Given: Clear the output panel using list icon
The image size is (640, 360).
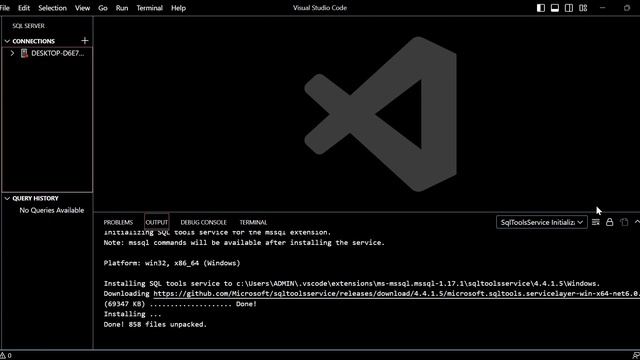Looking at the screenshot, I should pos(596,222).
